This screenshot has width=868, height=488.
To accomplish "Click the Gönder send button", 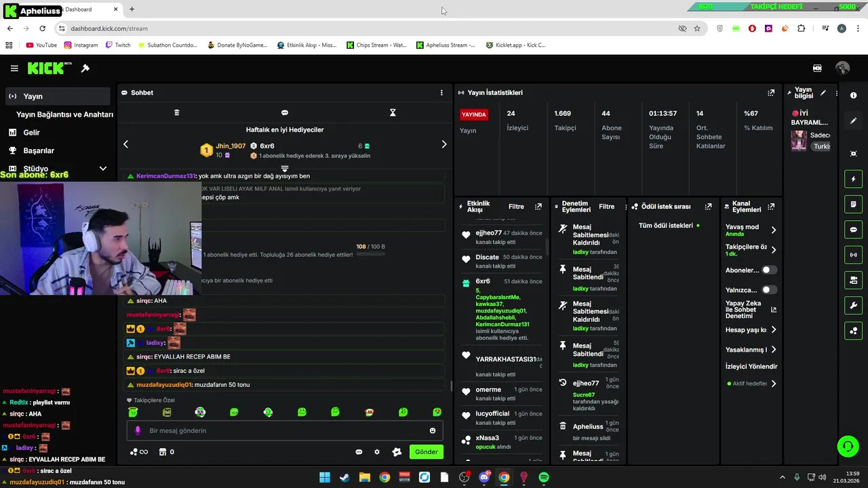I will tap(426, 452).
